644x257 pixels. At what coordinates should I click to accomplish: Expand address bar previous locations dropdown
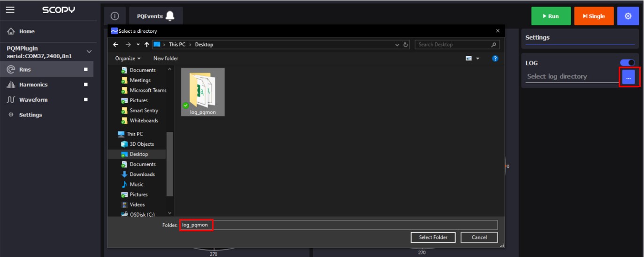tap(398, 45)
